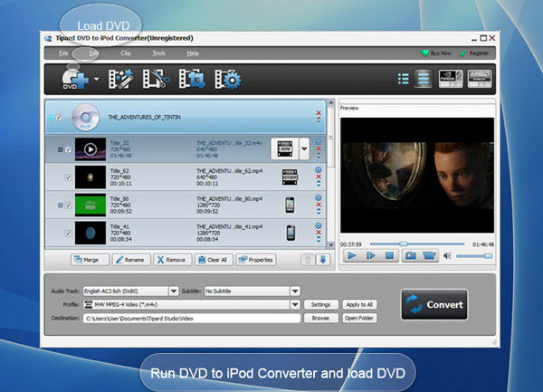This screenshot has width=543, height=392.
Task: Select the Trim/Clip scissors tool
Action: pos(157,79)
